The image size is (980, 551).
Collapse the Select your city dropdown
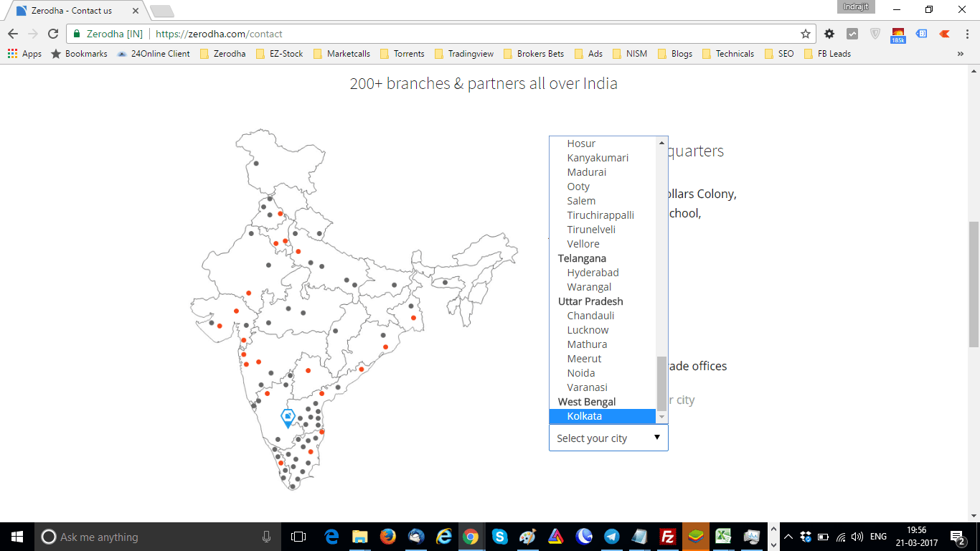[608, 438]
